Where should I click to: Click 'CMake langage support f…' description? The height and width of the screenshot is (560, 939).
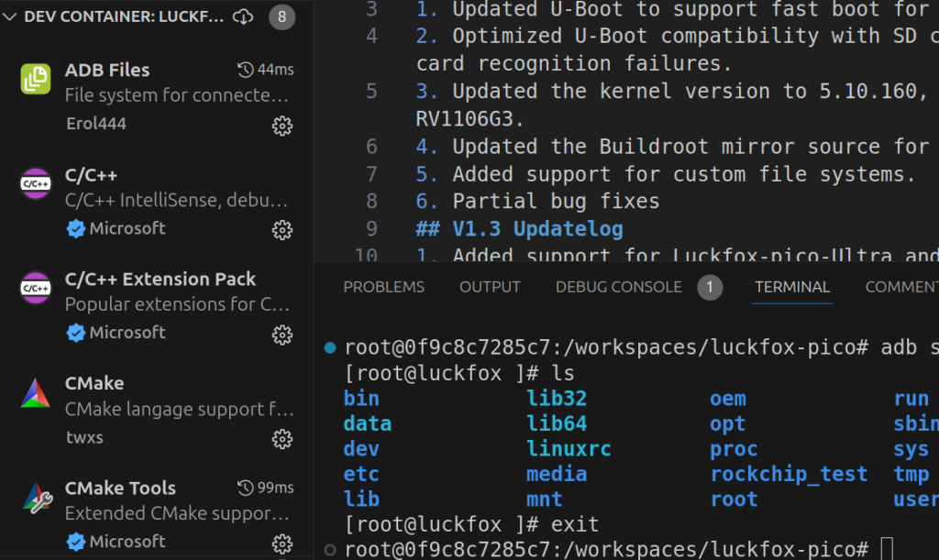click(179, 410)
